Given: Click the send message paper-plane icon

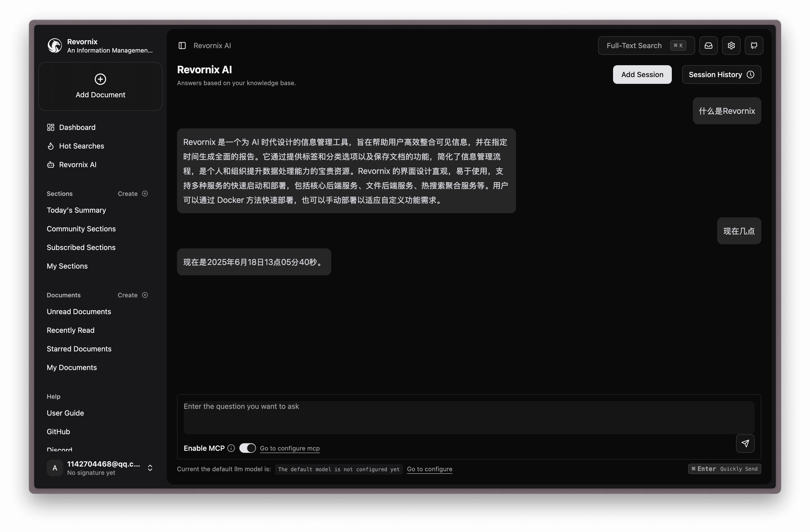Looking at the screenshot, I should [x=745, y=443].
